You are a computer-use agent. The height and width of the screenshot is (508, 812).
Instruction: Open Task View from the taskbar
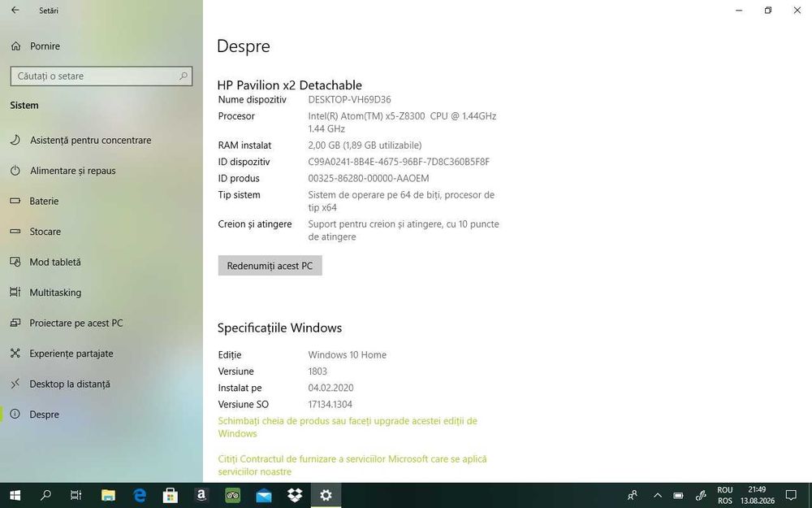point(76,496)
